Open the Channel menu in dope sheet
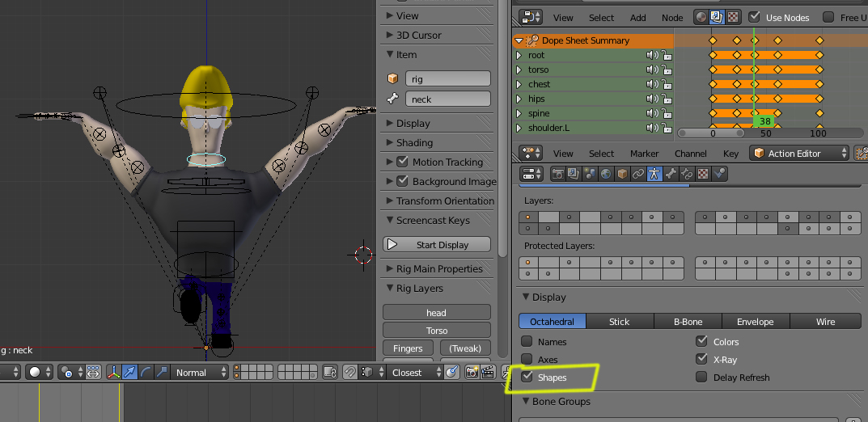The width and height of the screenshot is (868, 422). (690, 154)
